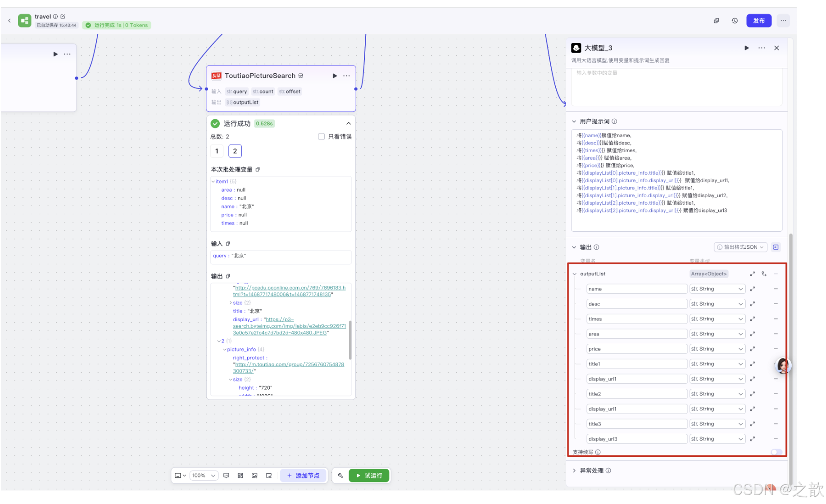Viewport: 826px width, 504px height.
Task: Run the partially visible left node
Action: click(55, 54)
